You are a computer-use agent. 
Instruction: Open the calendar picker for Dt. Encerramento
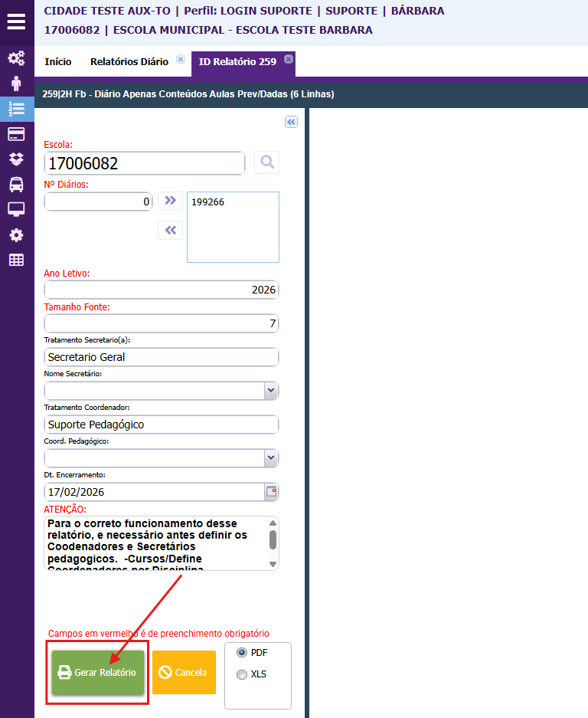click(270, 492)
